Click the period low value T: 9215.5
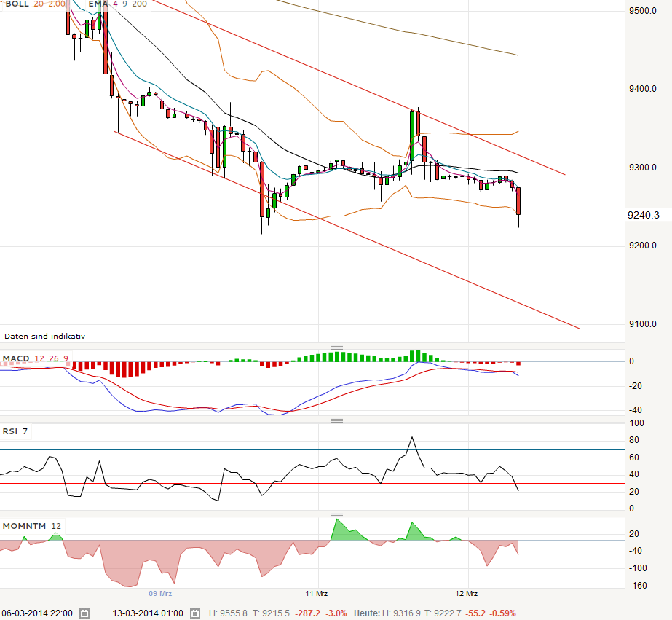 click(x=271, y=613)
